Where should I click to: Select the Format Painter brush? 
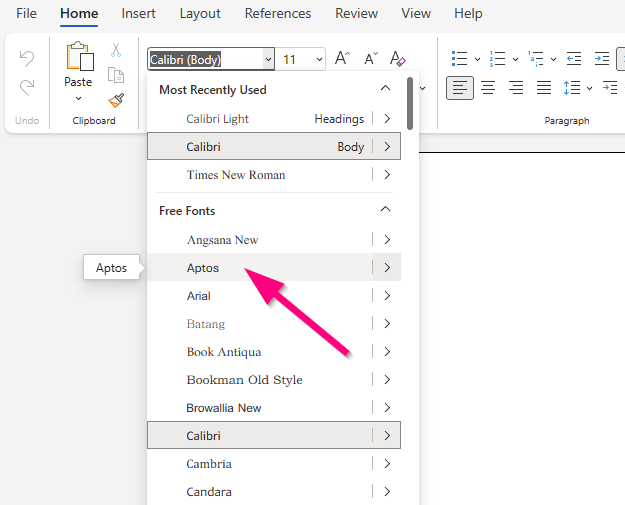tap(116, 100)
